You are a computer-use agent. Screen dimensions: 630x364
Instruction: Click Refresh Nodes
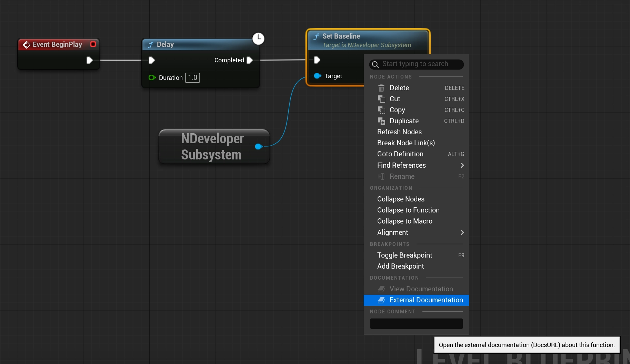point(399,132)
